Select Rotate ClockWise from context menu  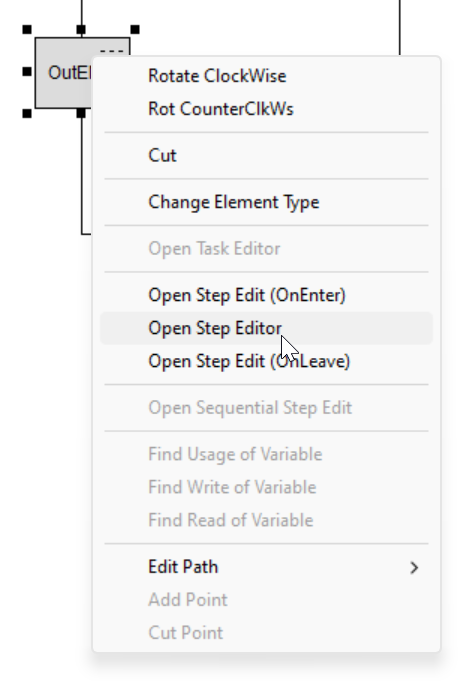266,76
